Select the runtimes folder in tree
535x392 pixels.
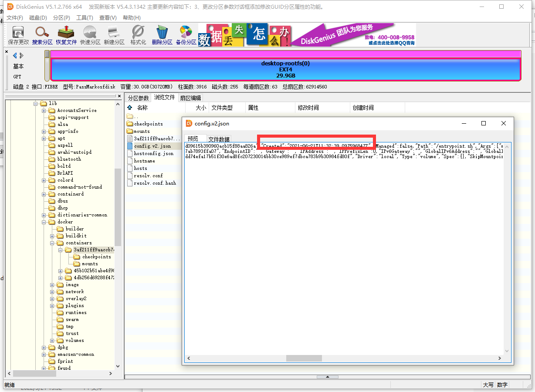tap(71, 312)
